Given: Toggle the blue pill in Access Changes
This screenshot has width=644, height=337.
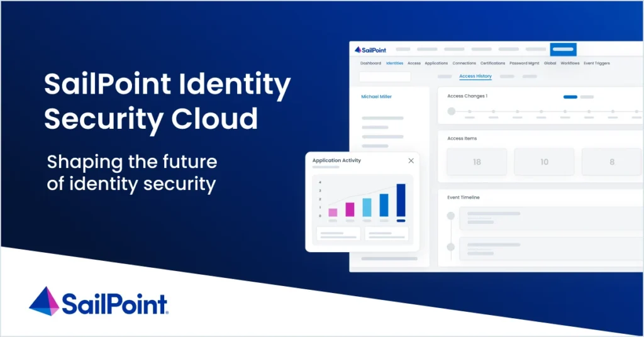Looking at the screenshot, I should point(570,97).
